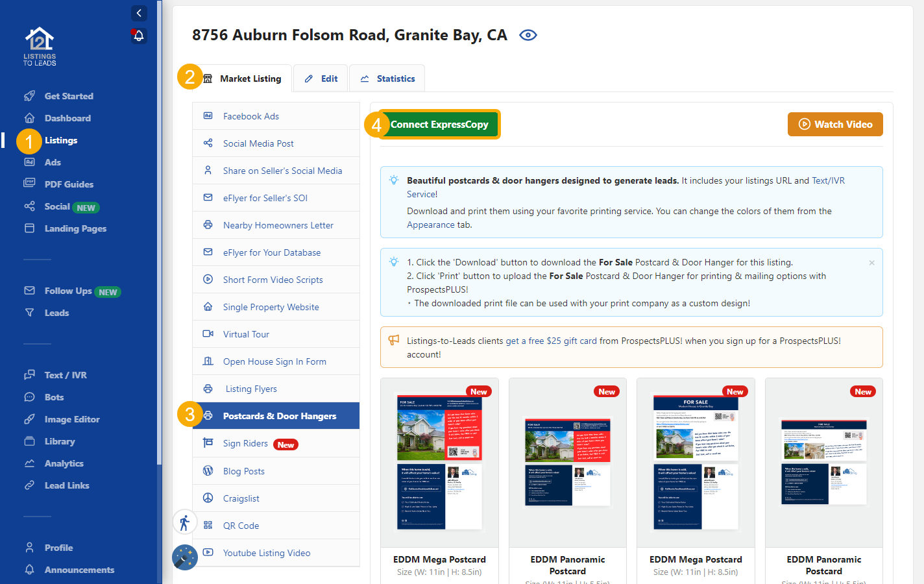Click the Craigslist peace icon

click(x=208, y=498)
